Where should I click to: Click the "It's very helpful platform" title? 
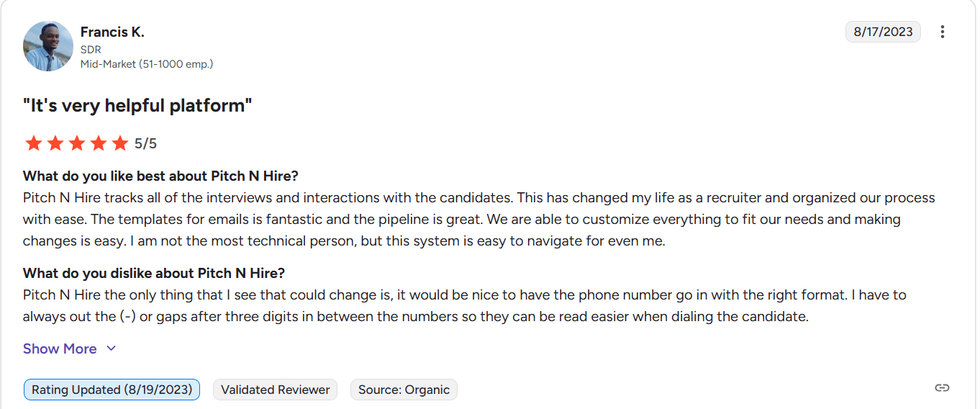(137, 106)
